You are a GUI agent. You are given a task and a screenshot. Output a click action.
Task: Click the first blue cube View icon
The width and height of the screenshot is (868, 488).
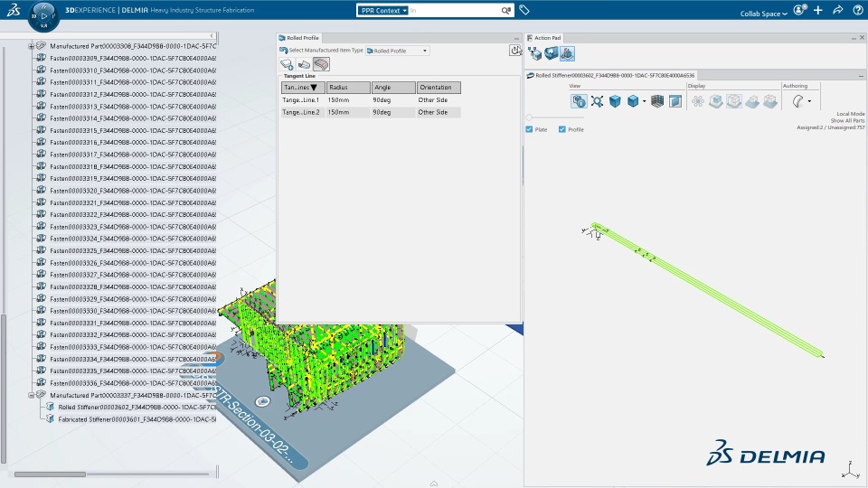click(x=615, y=101)
